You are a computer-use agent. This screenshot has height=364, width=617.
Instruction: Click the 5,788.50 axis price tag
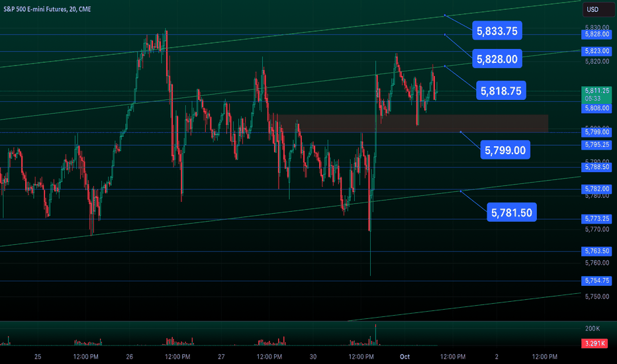597,167
